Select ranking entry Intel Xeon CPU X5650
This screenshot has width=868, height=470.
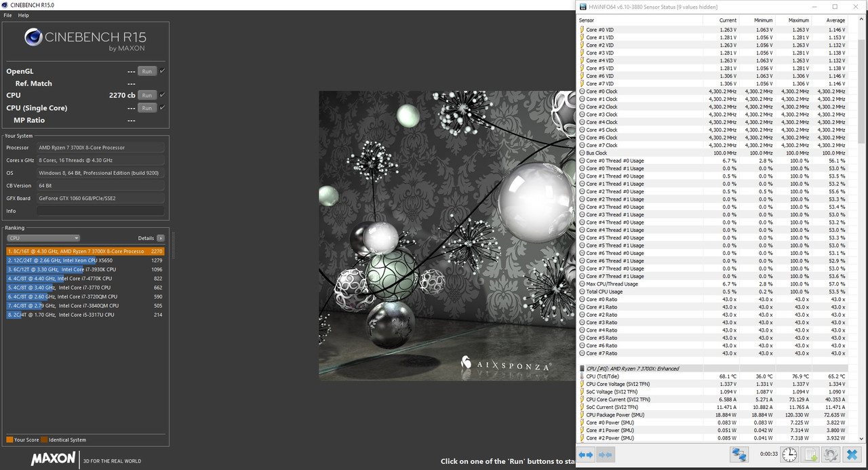tap(85, 260)
